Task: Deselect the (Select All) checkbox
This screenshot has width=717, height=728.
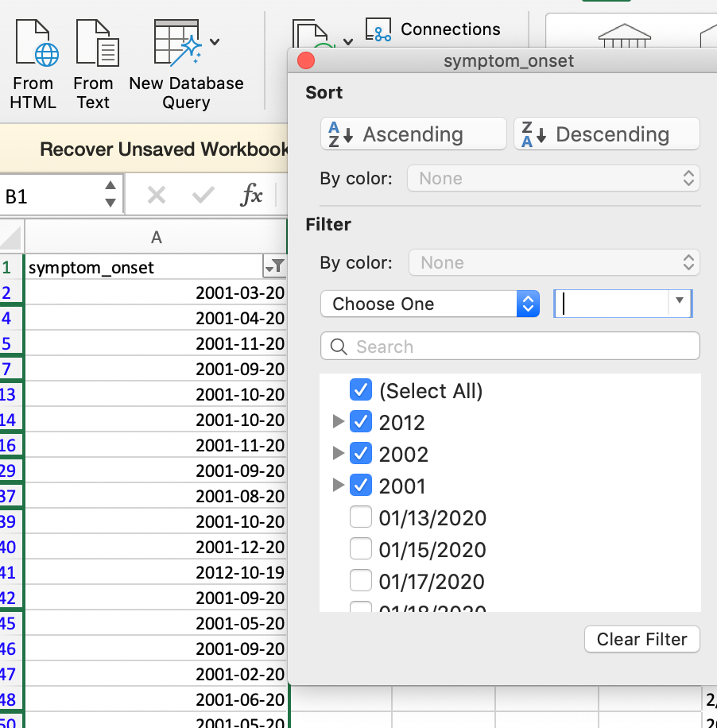Action: click(361, 389)
